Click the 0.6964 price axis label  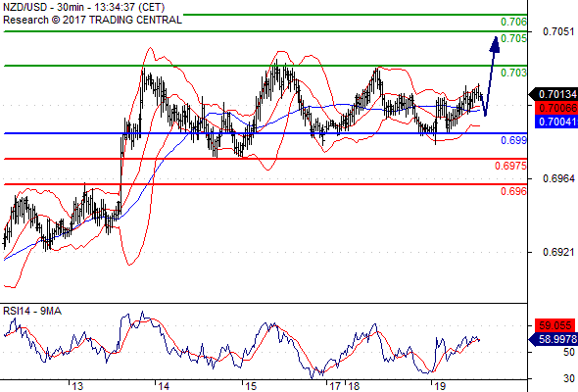pyautogui.click(x=558, y=178)
